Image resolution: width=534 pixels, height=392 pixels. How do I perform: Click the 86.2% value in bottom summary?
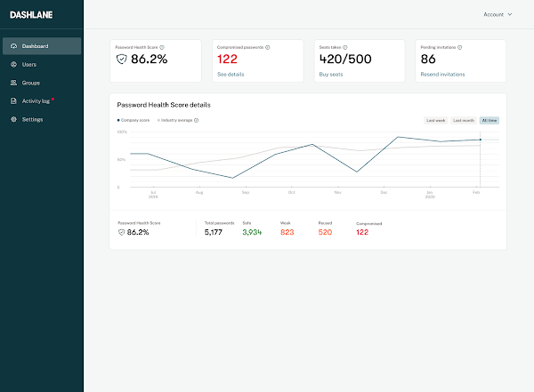coord(138,232)
